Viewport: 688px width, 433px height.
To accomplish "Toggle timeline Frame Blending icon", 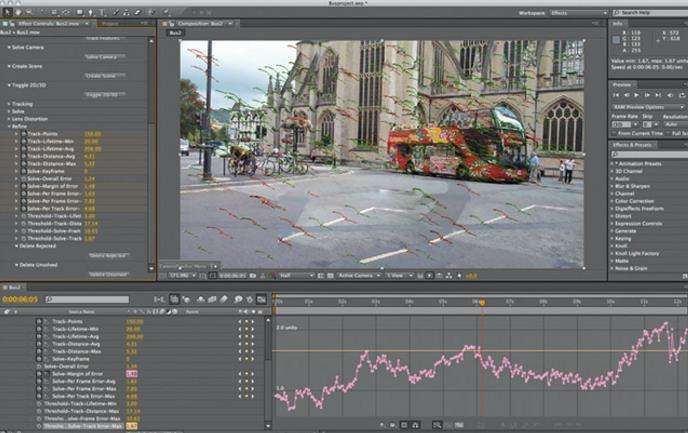I will coord(212,299).
